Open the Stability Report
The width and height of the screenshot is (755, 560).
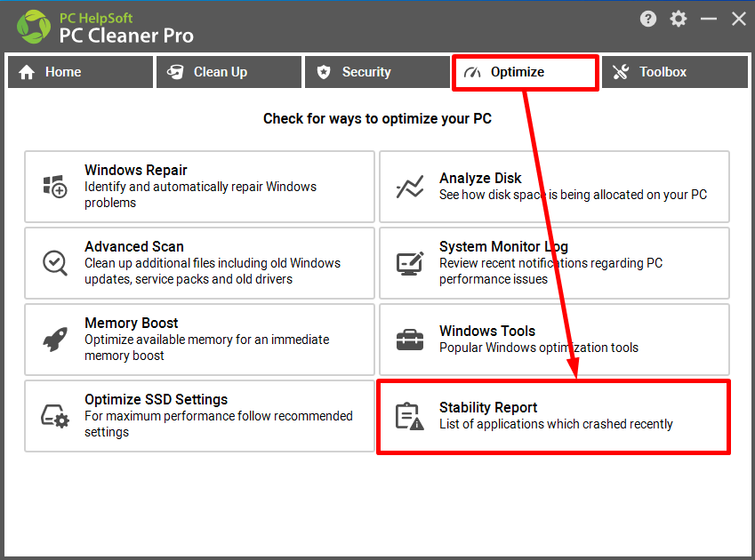pos(554,417)
